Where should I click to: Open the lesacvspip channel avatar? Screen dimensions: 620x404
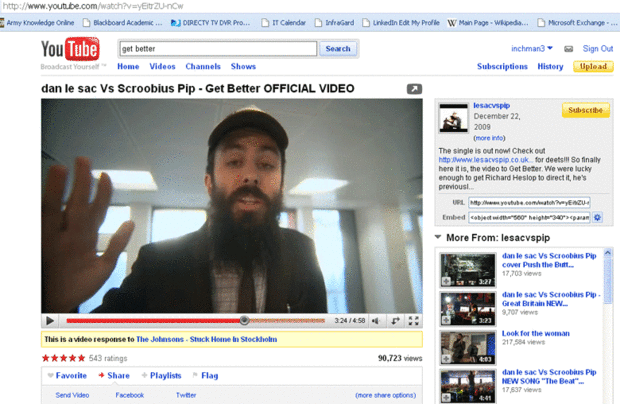point(453,117)
